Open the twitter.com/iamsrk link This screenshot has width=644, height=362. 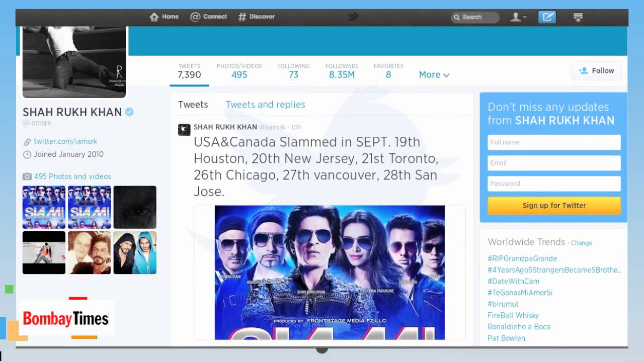(65, 141)
